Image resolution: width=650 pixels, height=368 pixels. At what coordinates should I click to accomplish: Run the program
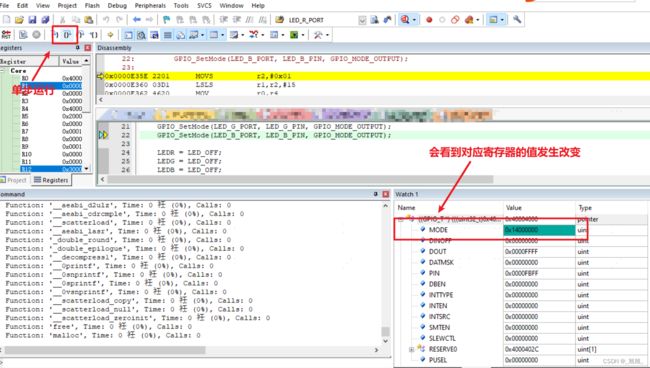coord(23,35)
